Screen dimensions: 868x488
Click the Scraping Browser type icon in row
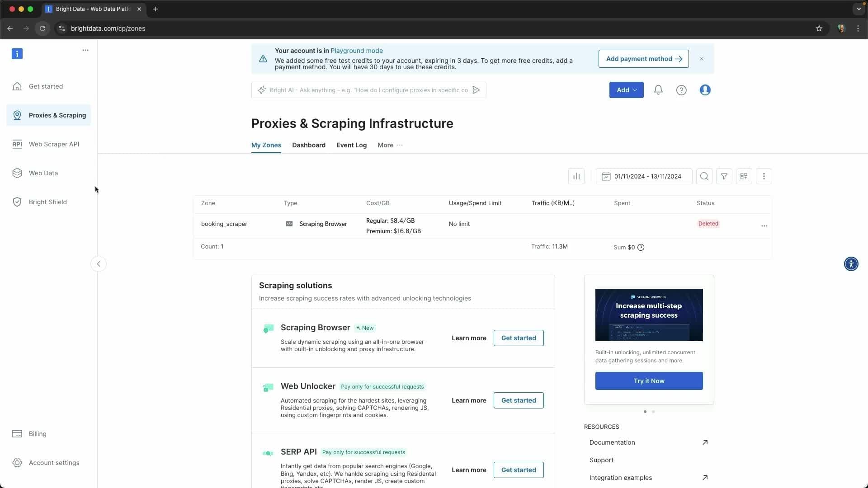pos(289,224)
